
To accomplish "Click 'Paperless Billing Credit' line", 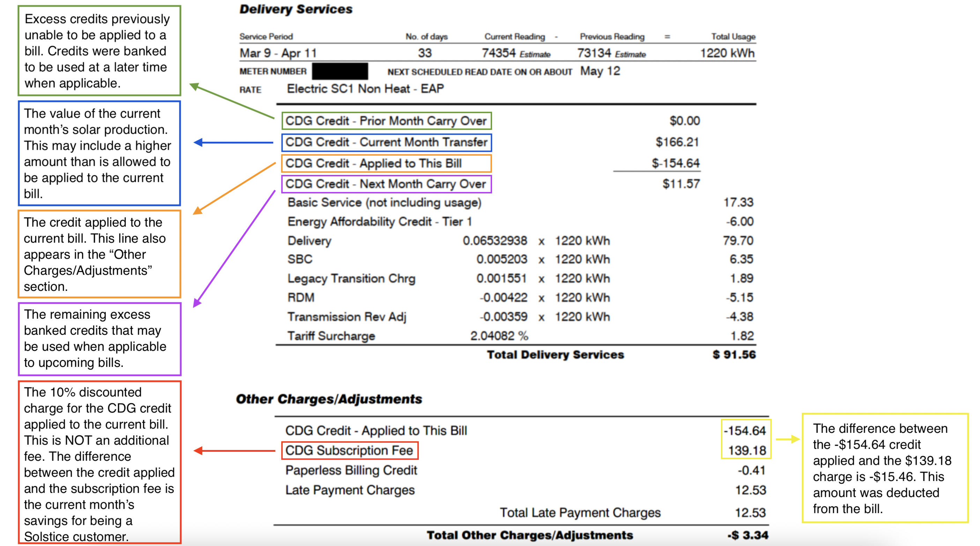I will (351, 470).
